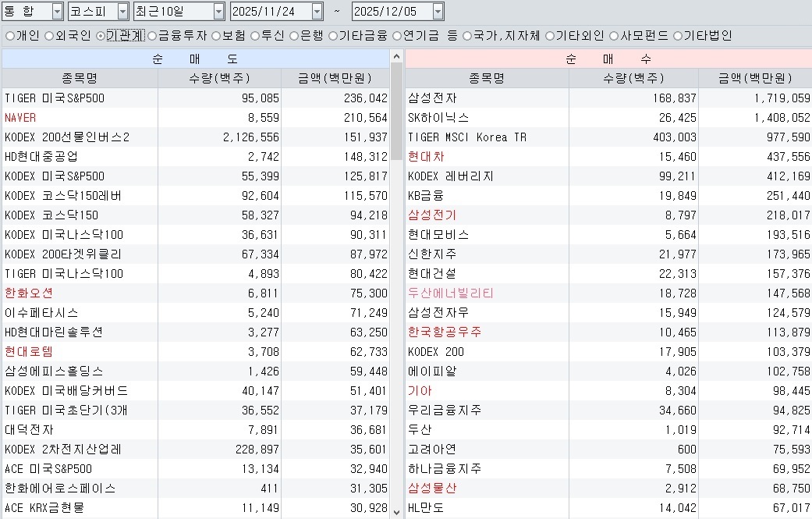Select TIGER 미국S&P500 row
Viewport: 812px width, 519px height.
pyautogui.click(x=196, y=98)
